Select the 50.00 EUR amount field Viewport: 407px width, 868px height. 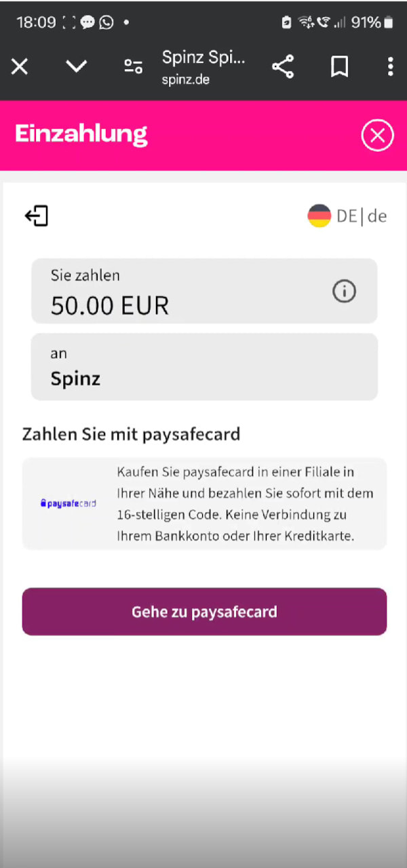pos(204,291)
